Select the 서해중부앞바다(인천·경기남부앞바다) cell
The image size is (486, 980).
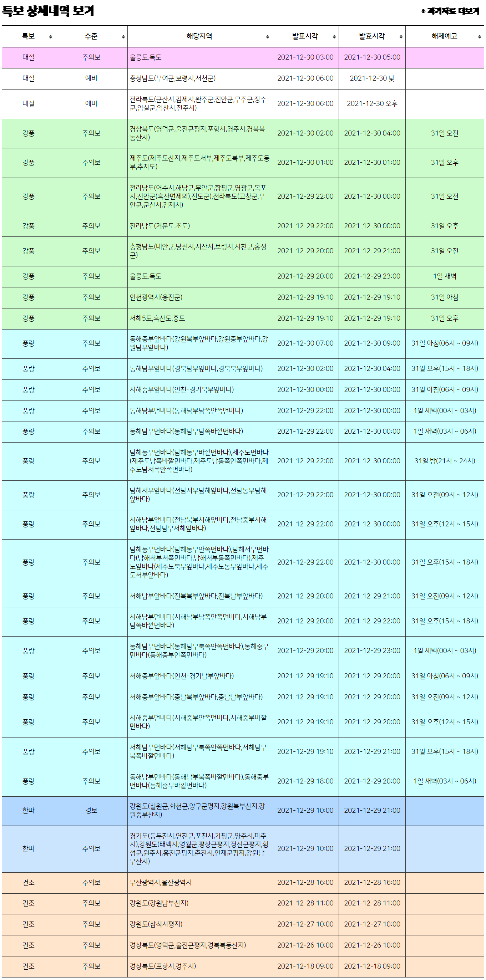point(200,677)
